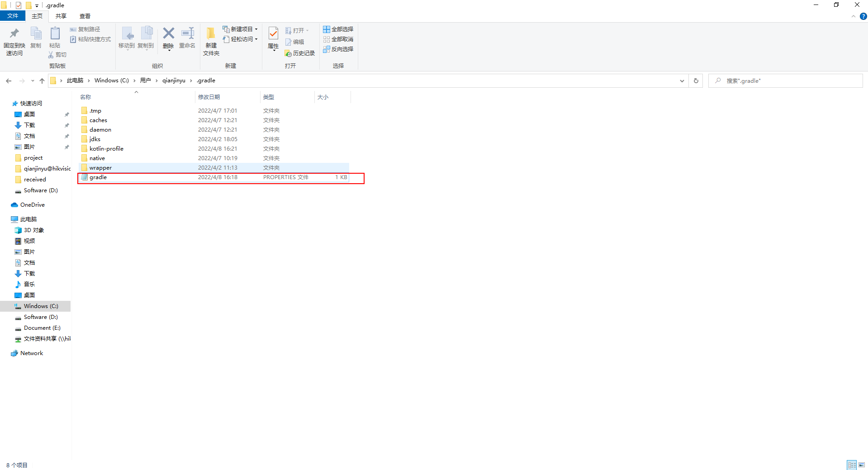This screenshot has width=868, height=470.
Task: Open the File menu
Action: click(13, 16)
